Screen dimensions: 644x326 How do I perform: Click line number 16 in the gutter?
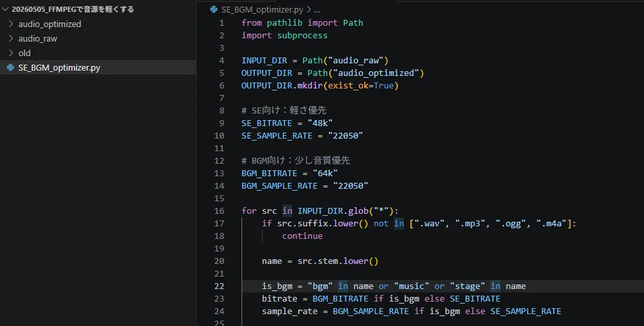tap(219, 211)
